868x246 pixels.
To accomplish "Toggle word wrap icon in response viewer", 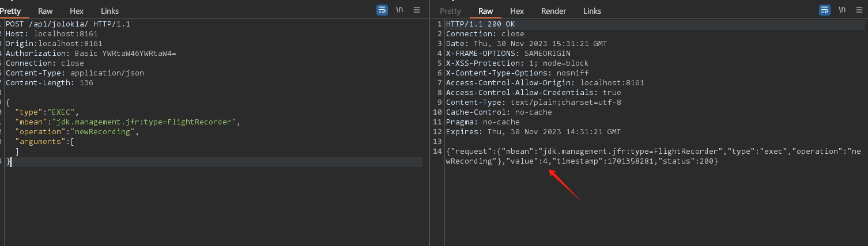I will pos(825,10).
